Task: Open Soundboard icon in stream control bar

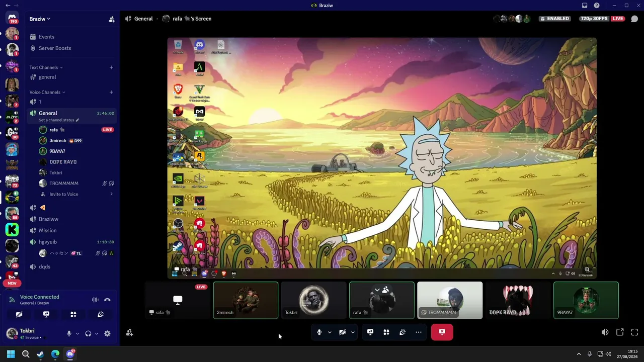Action: [x=403, y=332]
